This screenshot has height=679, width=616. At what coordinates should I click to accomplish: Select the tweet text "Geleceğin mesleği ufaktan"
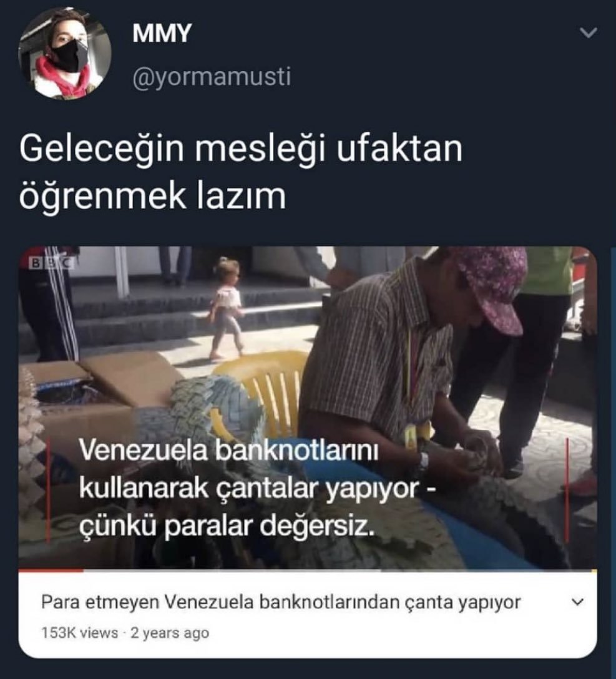[x=241, y=149]
